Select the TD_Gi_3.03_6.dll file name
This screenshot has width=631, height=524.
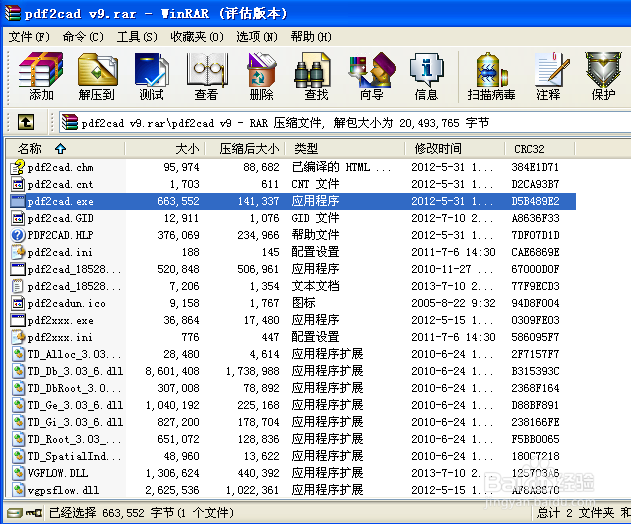tap(75, 422)
